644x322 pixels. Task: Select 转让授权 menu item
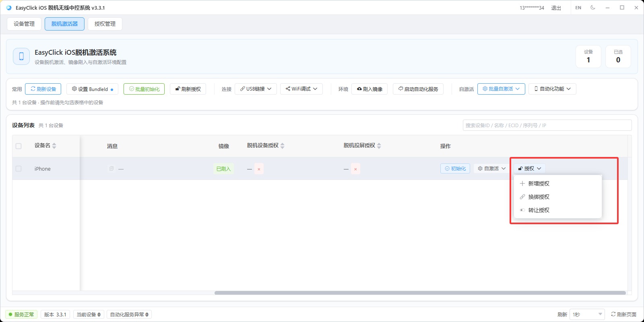(558, 210)
